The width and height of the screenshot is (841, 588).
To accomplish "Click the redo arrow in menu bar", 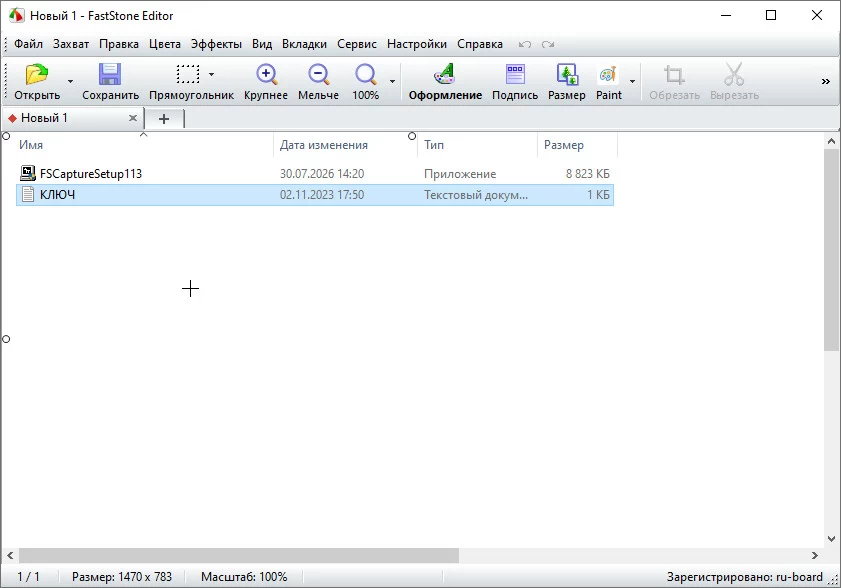I will point(548,45).
